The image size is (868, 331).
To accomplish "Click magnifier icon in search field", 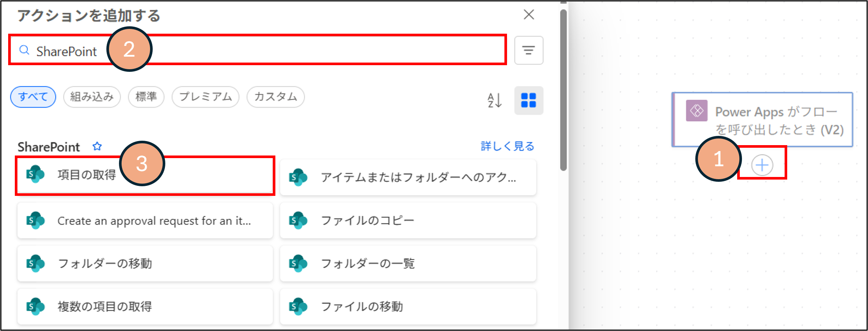I will pyautogui.click(x=24, y=50).
